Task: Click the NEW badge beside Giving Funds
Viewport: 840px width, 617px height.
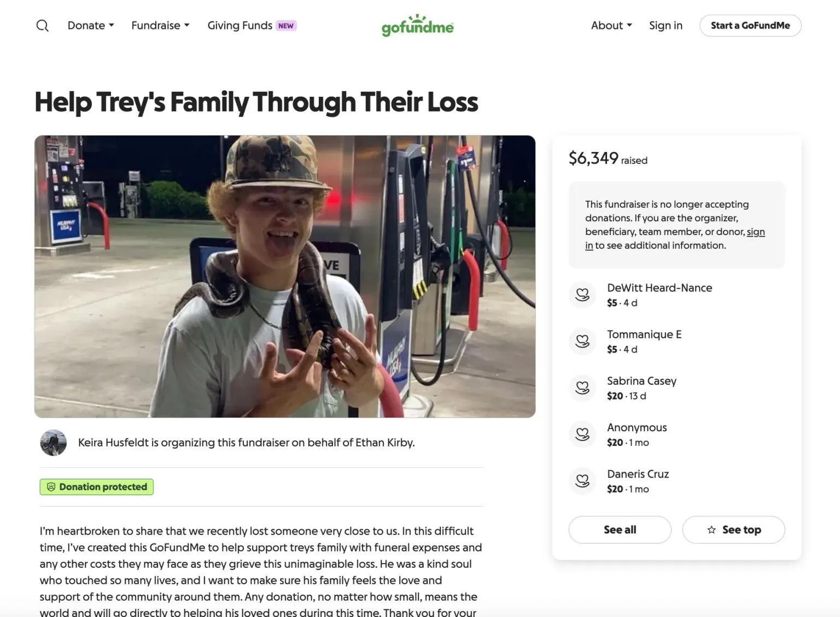Action: 286,26
